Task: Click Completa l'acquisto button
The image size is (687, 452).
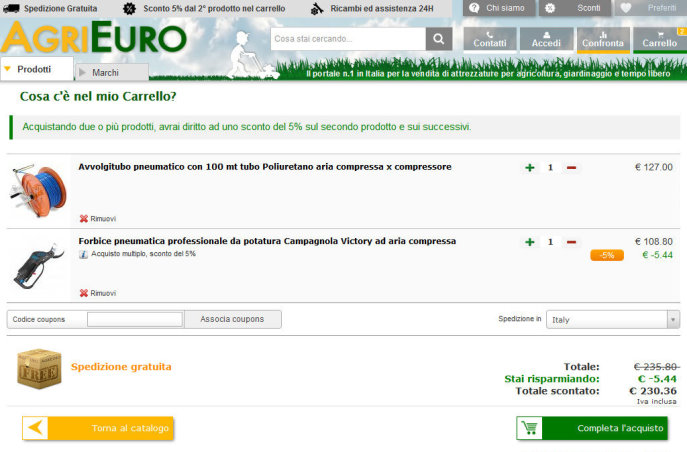Action: point(591,428)
